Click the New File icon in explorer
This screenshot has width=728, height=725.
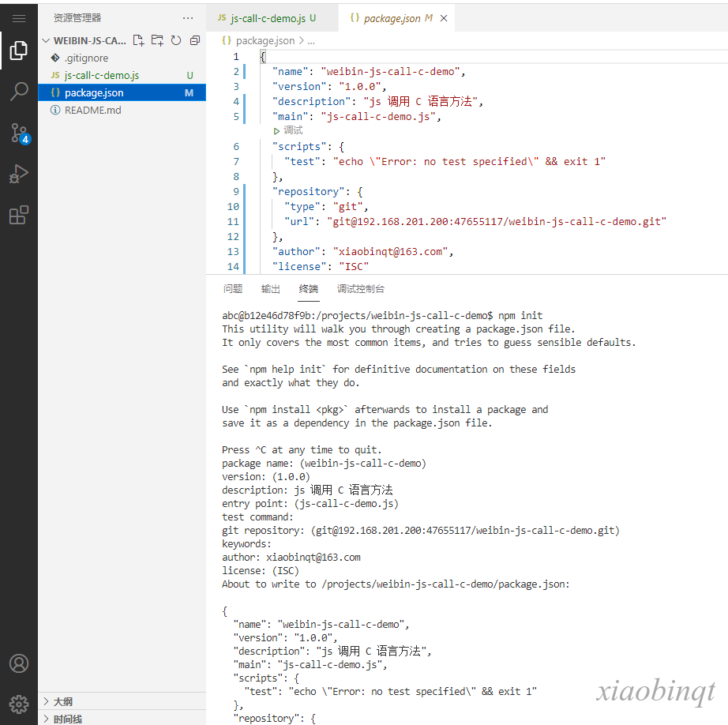[x=138, y=40]
